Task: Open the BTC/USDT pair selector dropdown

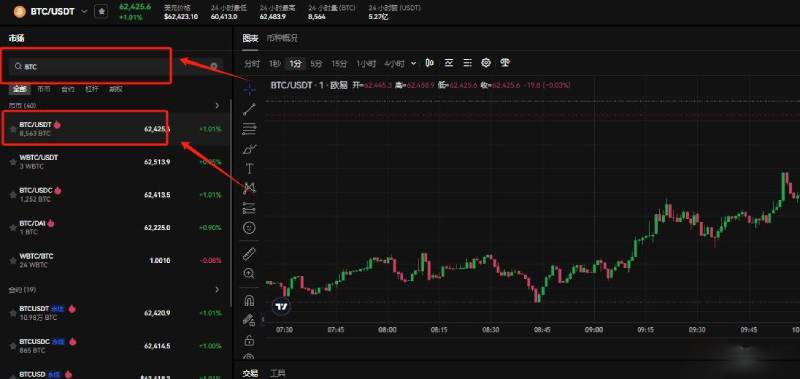Action: coord(84,11)
